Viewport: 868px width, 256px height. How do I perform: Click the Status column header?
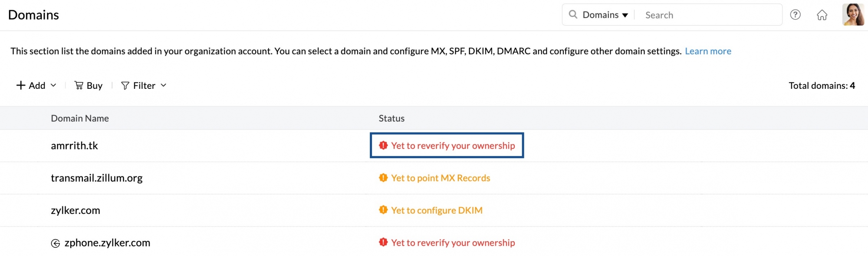coord(391,118)
